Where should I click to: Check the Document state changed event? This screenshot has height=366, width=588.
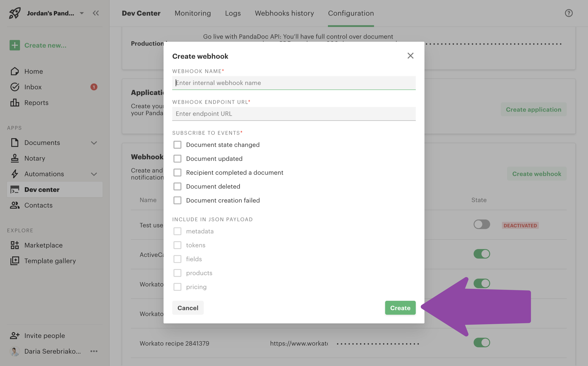click(177, 145)
